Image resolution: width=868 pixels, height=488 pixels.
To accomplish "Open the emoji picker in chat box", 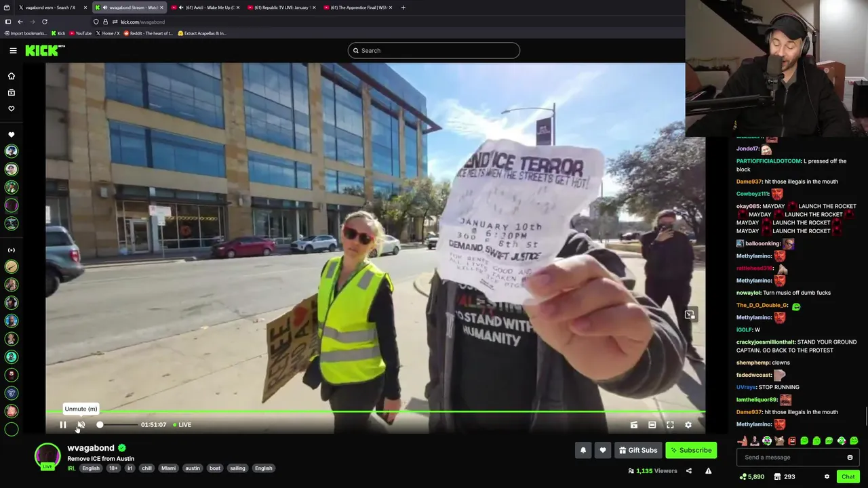I will coord(850,457).
